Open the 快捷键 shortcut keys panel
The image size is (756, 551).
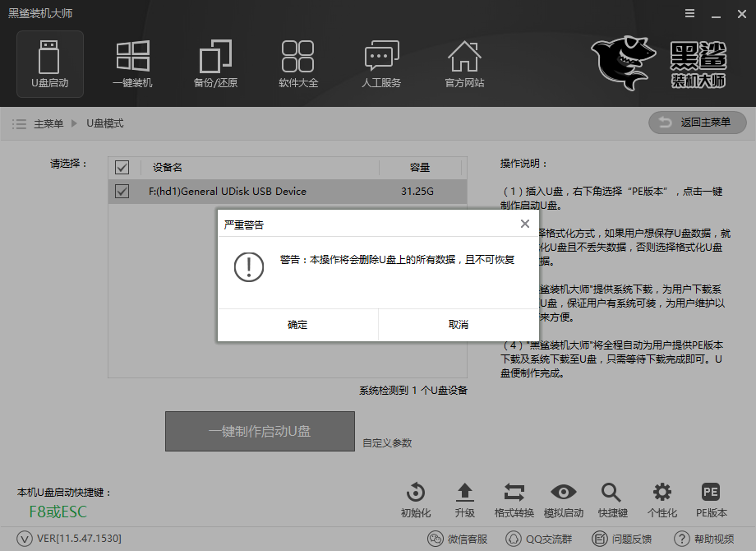pos(611,498)
